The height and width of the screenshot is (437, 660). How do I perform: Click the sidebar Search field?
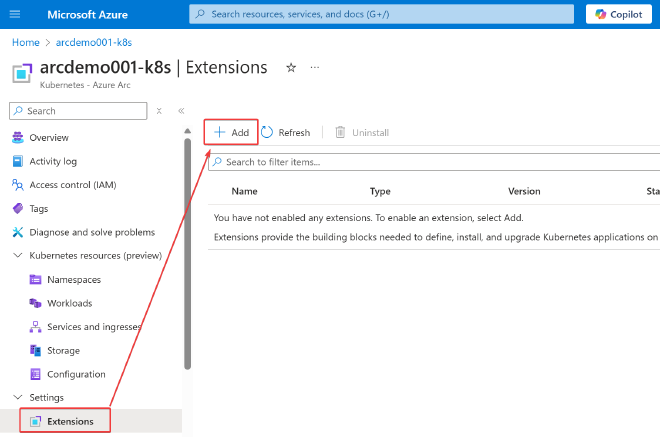(x=78, y=111)
